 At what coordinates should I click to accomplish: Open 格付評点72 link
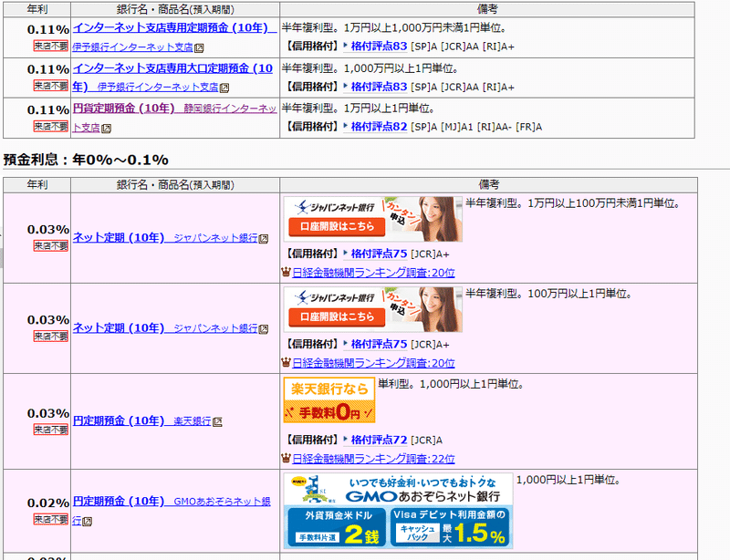(379, 440)
